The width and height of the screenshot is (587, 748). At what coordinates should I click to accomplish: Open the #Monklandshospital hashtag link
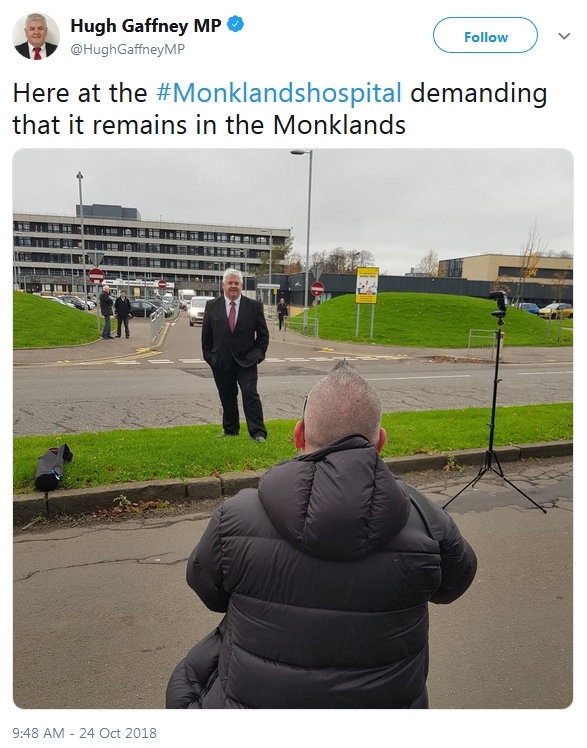[x=279, y=93]
